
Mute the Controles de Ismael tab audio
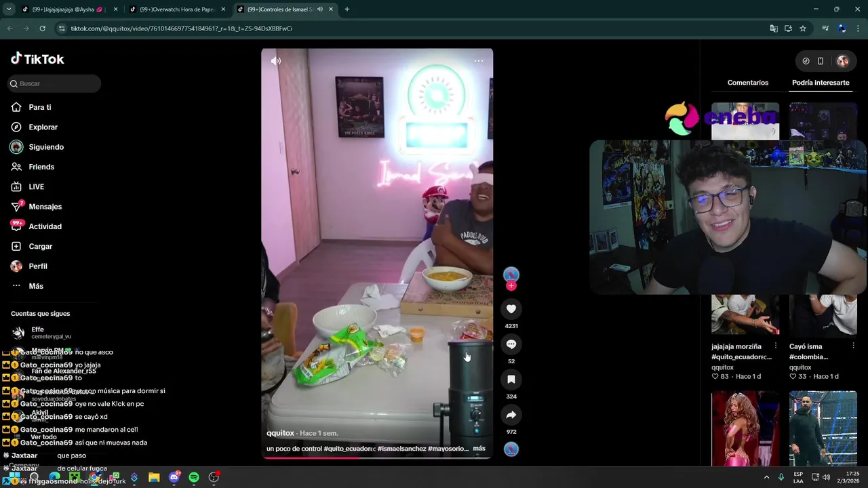pos(320,9)
